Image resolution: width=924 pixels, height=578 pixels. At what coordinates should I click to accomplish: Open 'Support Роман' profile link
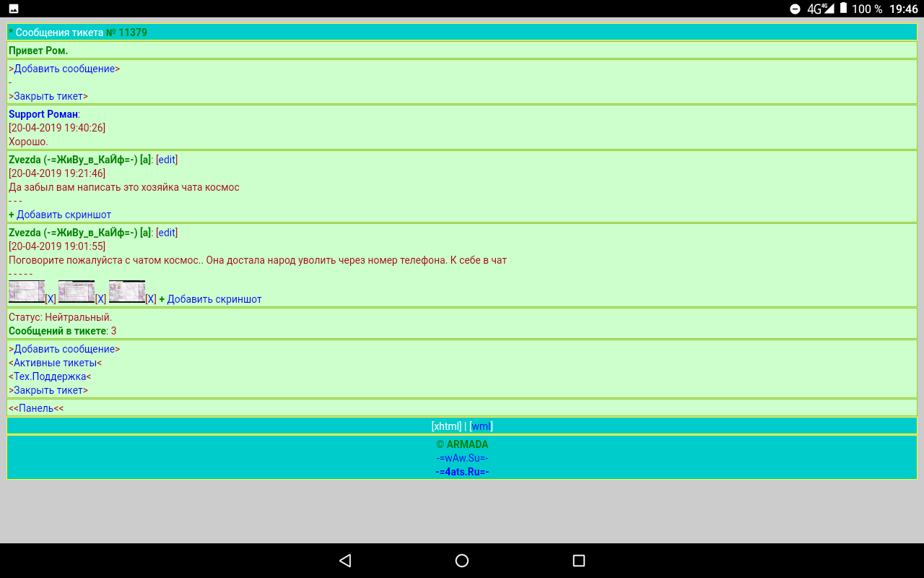43,114
